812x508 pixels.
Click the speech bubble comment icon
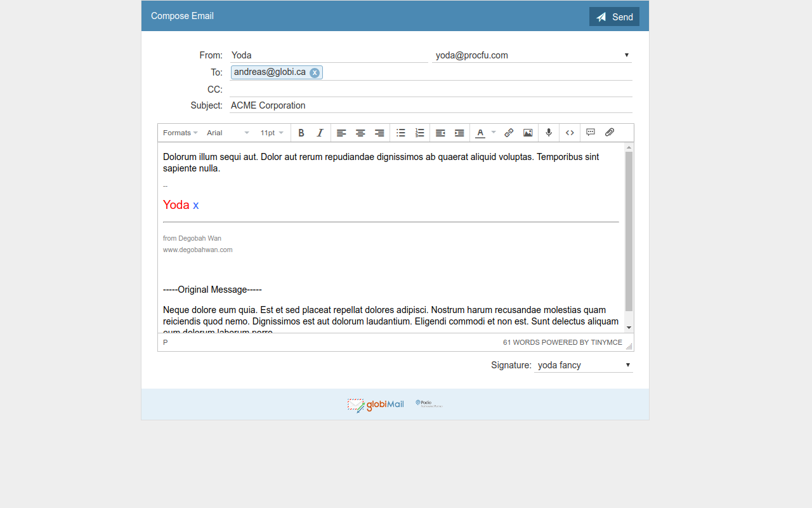591,133
